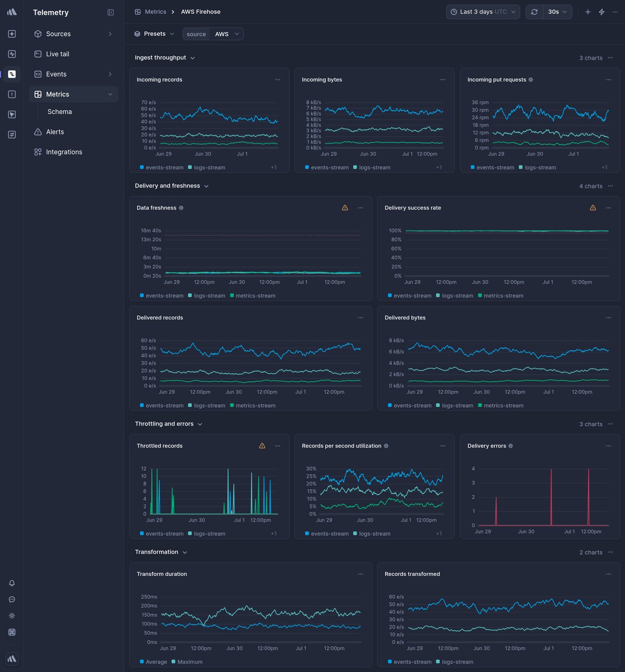
Task: Collapse the Telemetry sidebar panel
Action: [111, 12]
